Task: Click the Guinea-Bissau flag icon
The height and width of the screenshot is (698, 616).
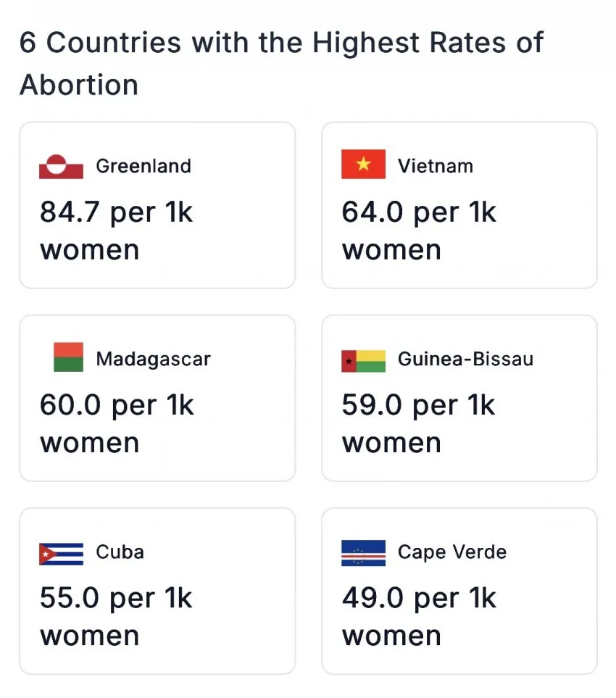Action: (x=363, y=361)
